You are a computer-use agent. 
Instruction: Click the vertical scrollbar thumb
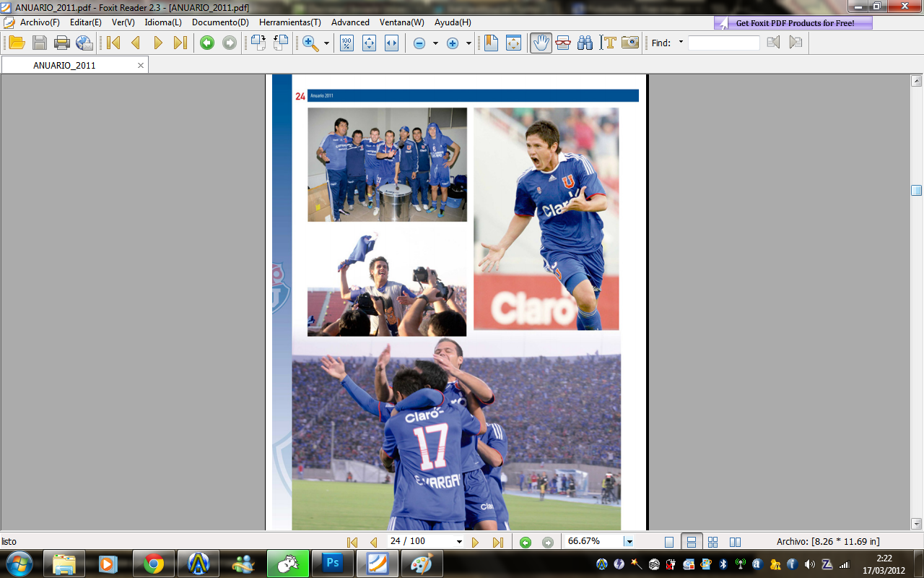pos(916,190)
